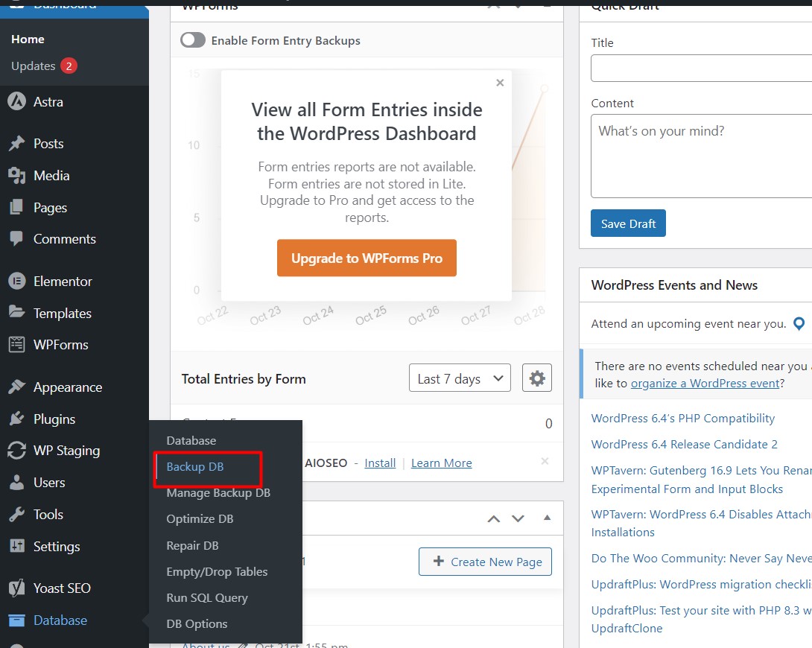Viewport: 812px width, 648px height.
Task: Click the Posts pushpin icon
Action: [16, 143]
